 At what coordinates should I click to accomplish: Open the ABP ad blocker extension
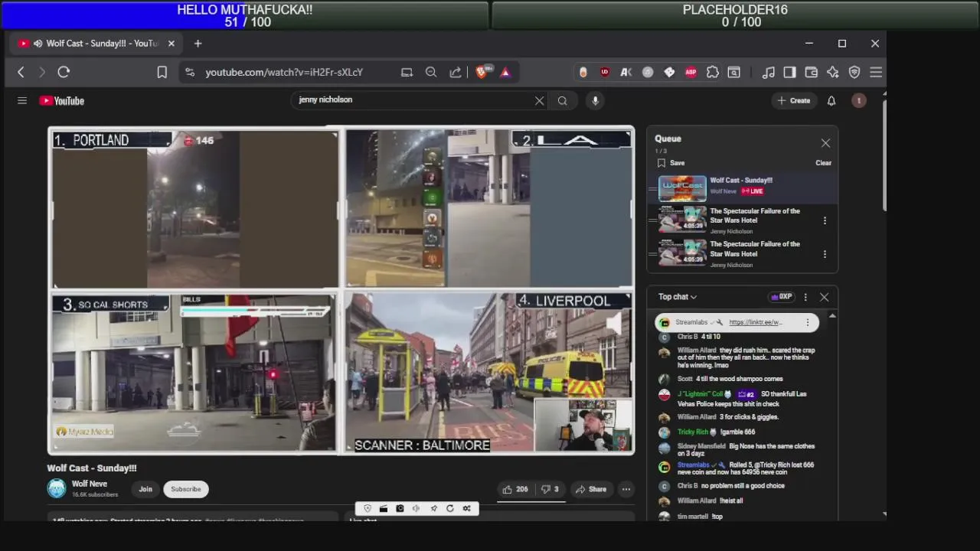tap(691, 72)
